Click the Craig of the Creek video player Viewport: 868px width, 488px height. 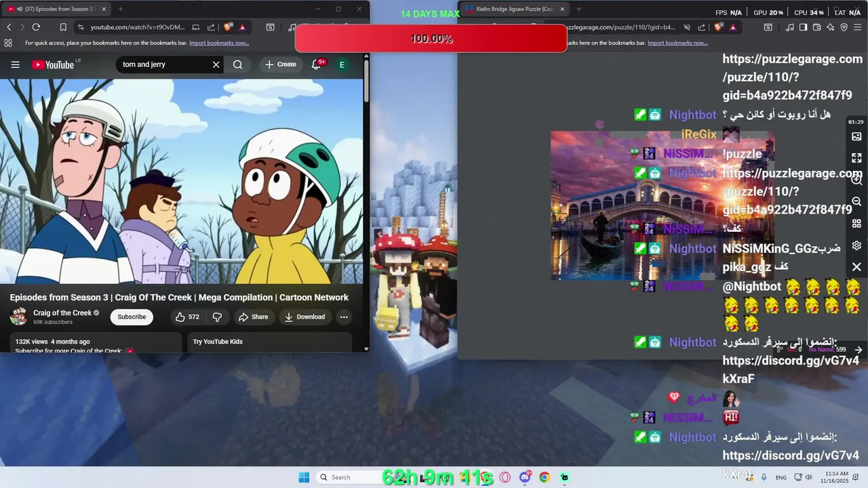(x=182, y=182)
